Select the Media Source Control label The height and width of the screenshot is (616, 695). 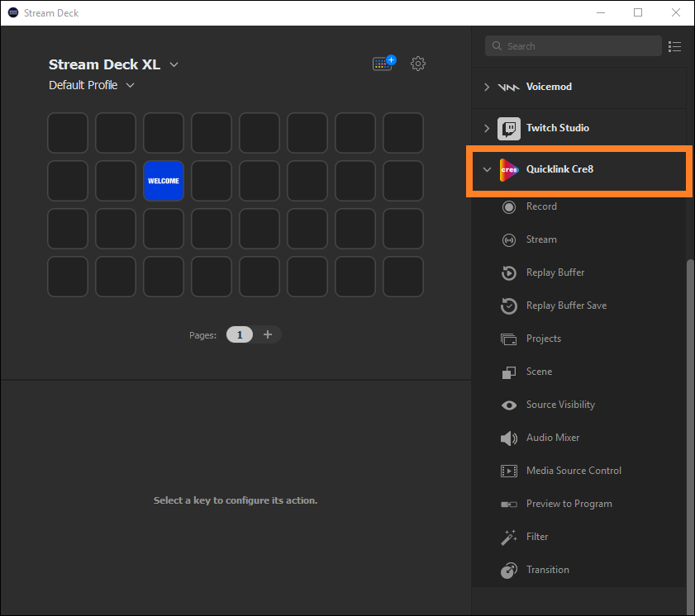pyautogui.click(x=574, y=471)
